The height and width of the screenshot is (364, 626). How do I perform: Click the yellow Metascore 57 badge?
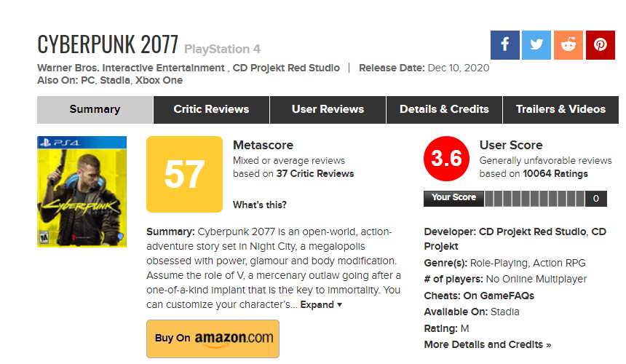184,174
